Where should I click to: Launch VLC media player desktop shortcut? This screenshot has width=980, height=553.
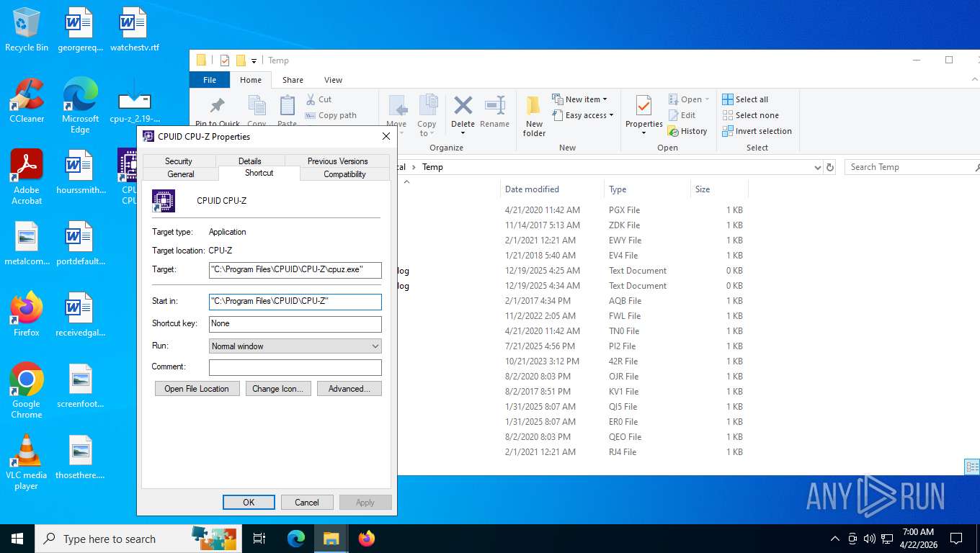pyautogui.click(x=27, y=462)
